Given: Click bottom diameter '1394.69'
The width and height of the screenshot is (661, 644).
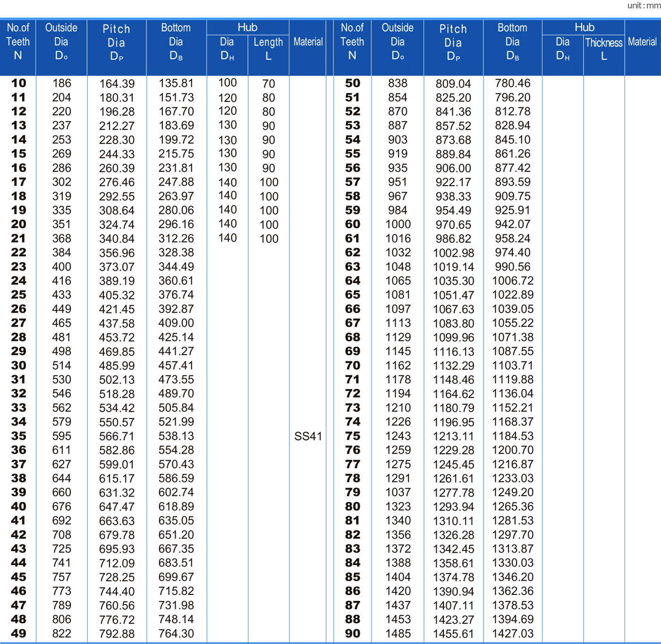Looking at the screenshot, I should click(x=513, y=619).
